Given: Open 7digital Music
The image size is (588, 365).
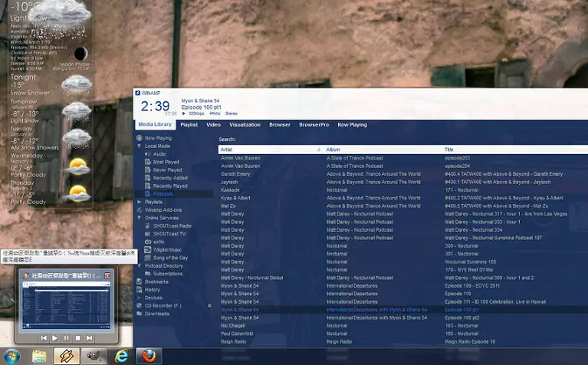Looking at the screenshot, I should (167, 249).
